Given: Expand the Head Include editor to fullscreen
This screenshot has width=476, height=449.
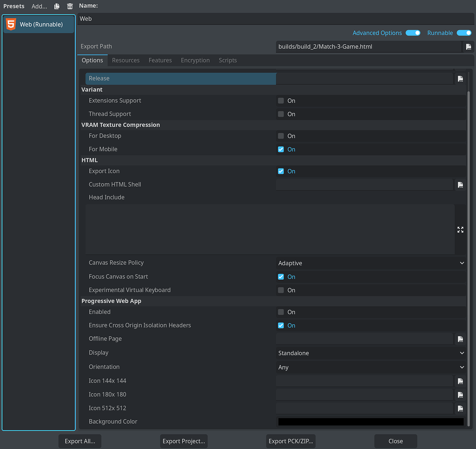Looking at the screenshot, I should (x=460, y=229).
